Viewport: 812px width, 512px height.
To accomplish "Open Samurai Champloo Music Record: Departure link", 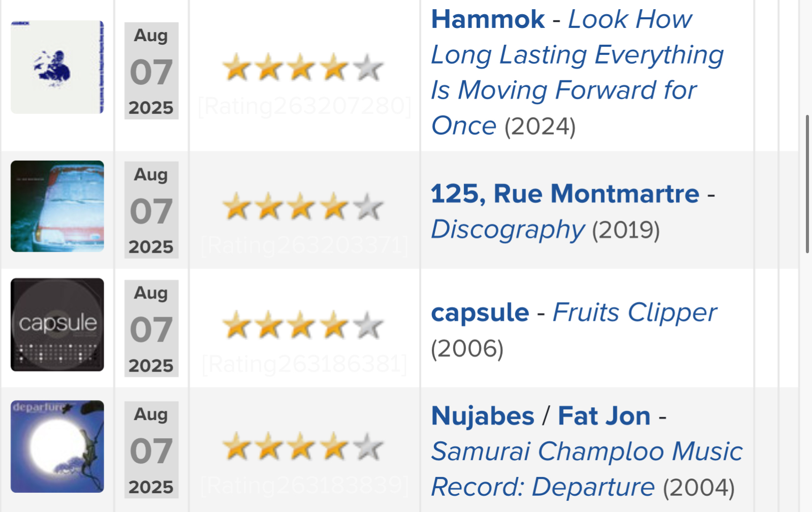I will point(587,469).
